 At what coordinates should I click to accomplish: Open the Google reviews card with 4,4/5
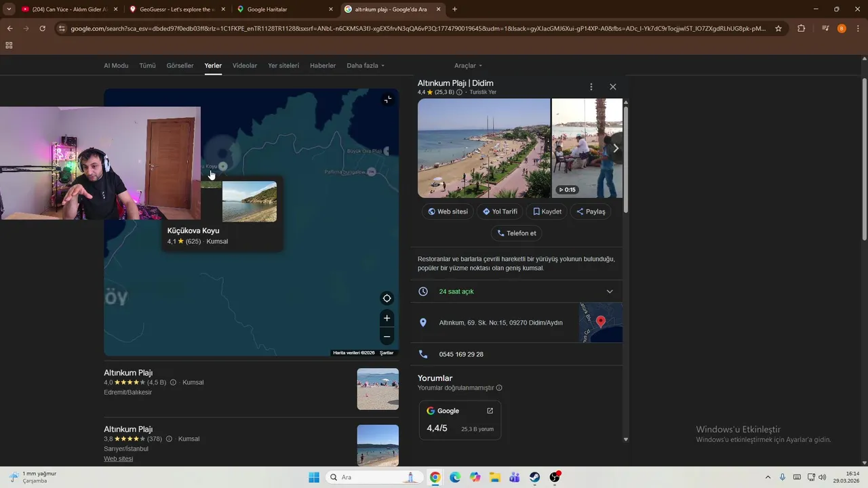[x=460, y=420]
